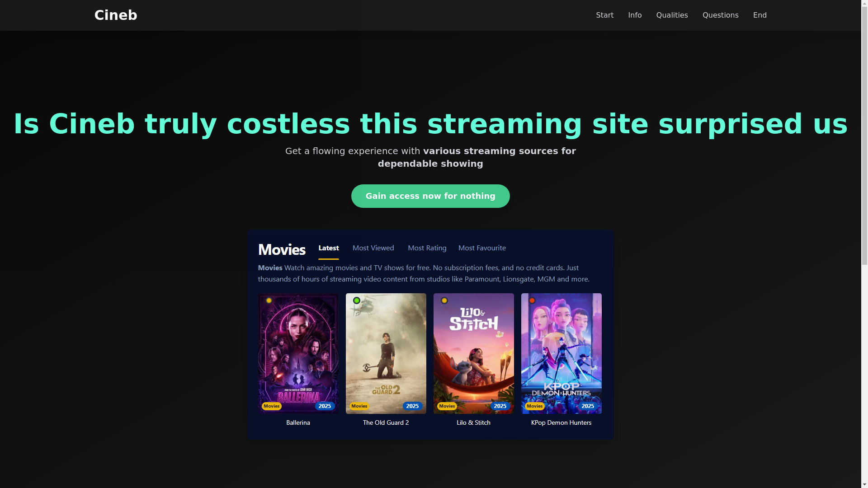Click the 2025 badge on KPop Demon Hunters poster
Screen dimensions: 868x488
(588, 406)
